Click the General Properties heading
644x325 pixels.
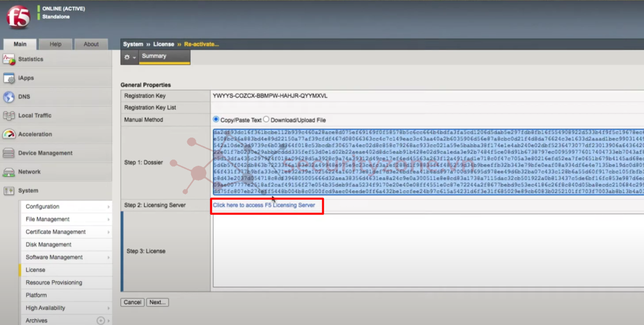click(146, 85)
